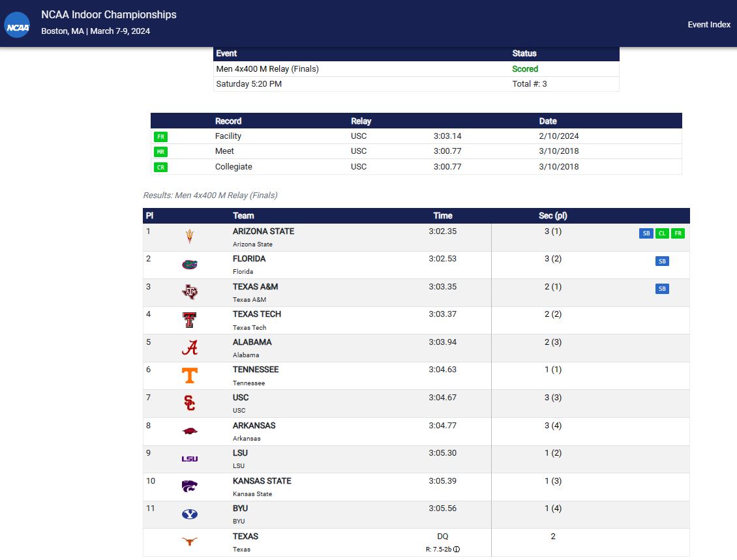Click the LSU logo
Screen dimensions: 737x560
190,459
